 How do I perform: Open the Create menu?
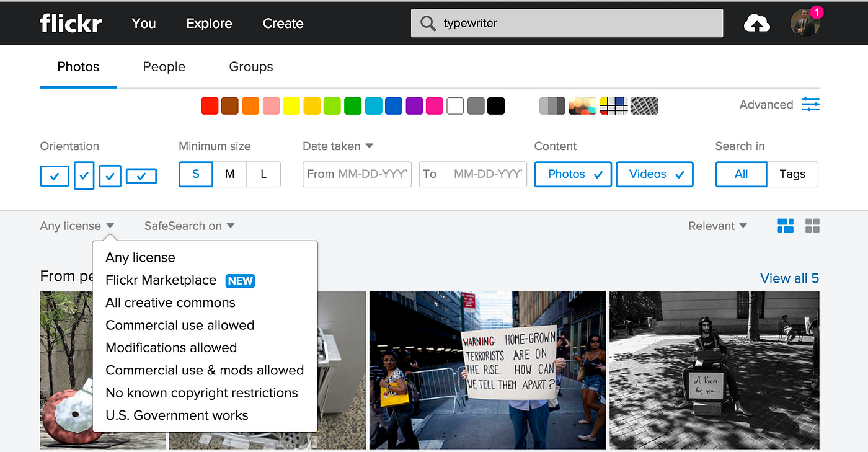[x=283, y=24]
